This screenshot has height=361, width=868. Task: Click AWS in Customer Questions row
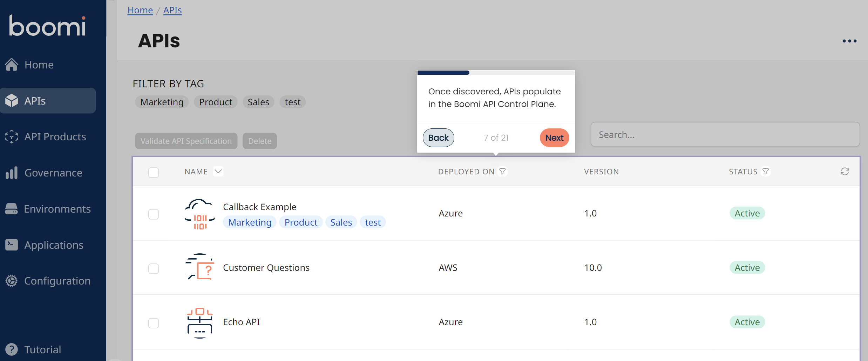(x=448, y=268)
